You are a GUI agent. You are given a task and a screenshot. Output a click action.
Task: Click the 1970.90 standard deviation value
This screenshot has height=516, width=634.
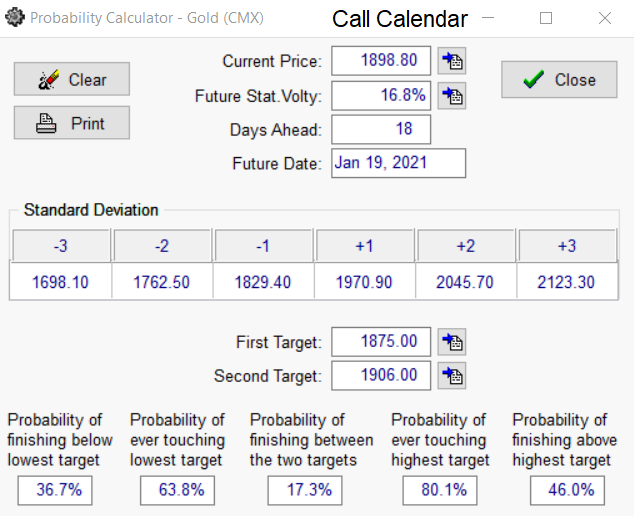[x=364, y=282]
